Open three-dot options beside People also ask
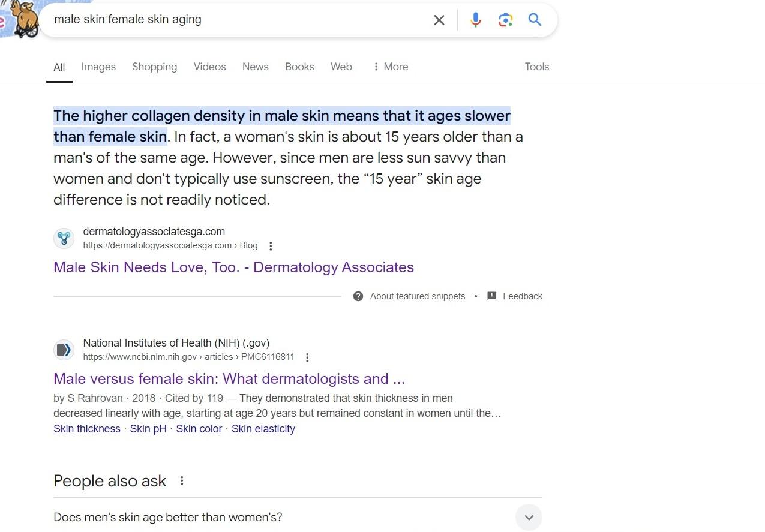The image size is (765, 532). [x=182, y=481]
